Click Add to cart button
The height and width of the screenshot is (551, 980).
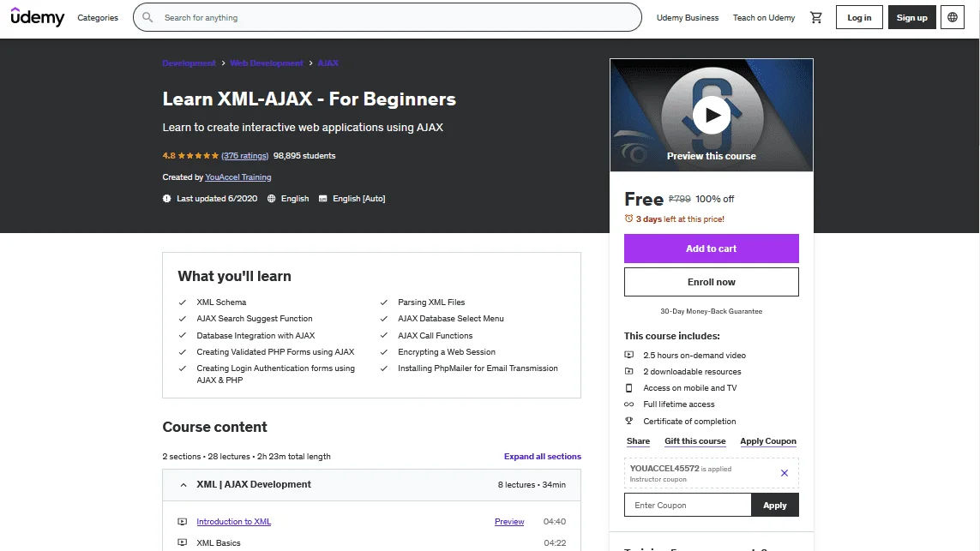tap(712, 249)
